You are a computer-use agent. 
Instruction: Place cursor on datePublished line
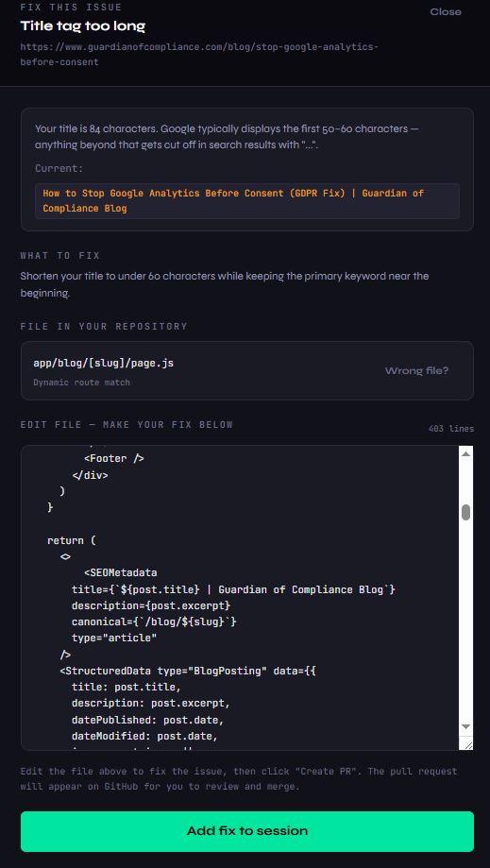pyautogui.click(x=147, y=721)
